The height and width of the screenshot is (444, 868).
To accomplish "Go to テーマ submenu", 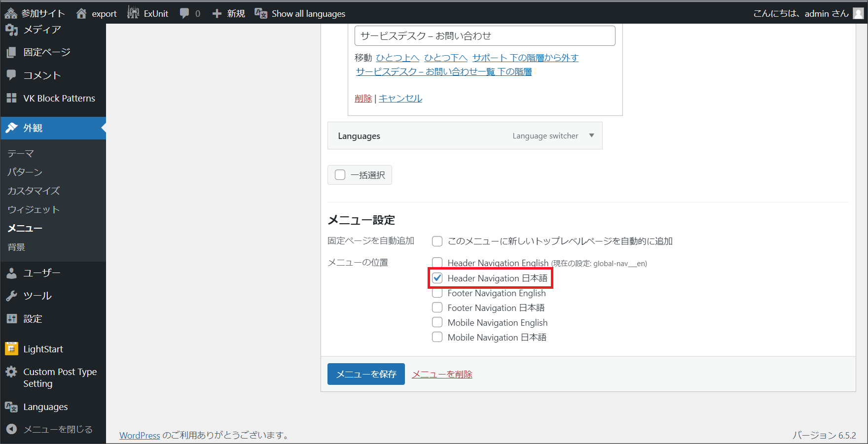I will [x=21, y=153].
